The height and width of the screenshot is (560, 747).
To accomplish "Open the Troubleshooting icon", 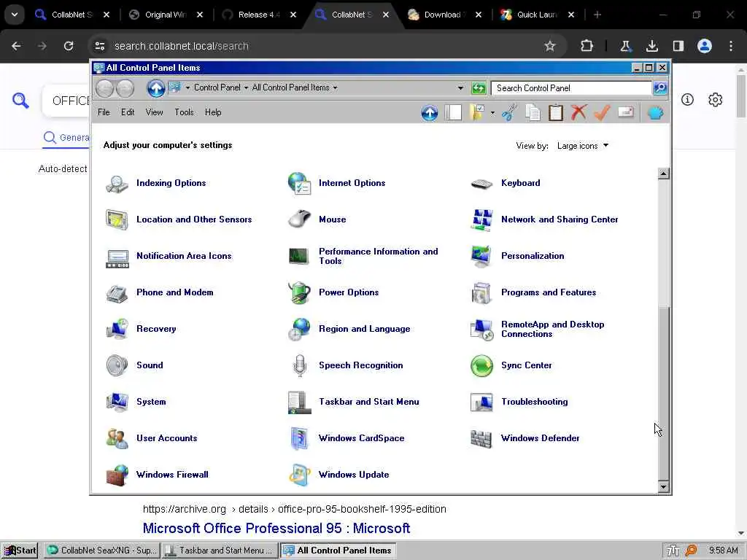I will pos(481,402).
